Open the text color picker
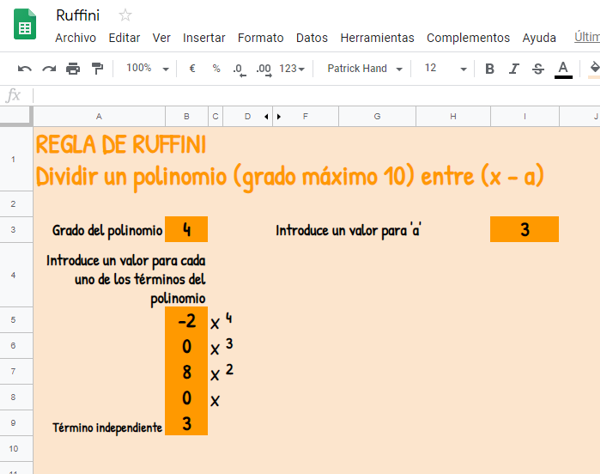The height and width of the screenshot is (474, 600). click(563, 69)
